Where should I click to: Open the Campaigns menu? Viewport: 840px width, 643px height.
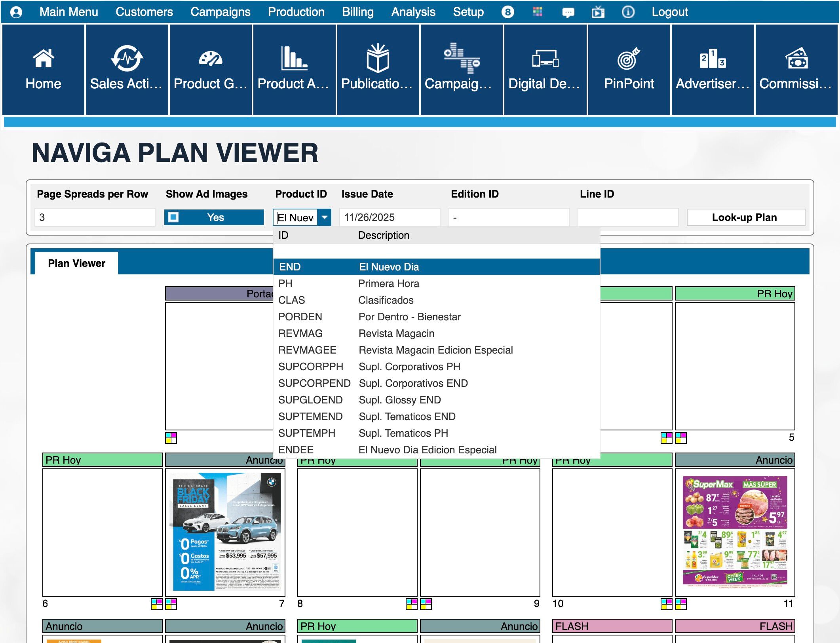point(220,12)
